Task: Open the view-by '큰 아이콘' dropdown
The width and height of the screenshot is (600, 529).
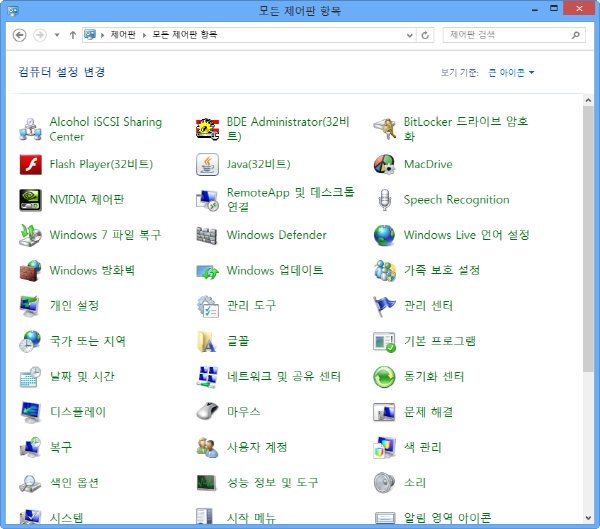Action: click(x=511, y=73)
